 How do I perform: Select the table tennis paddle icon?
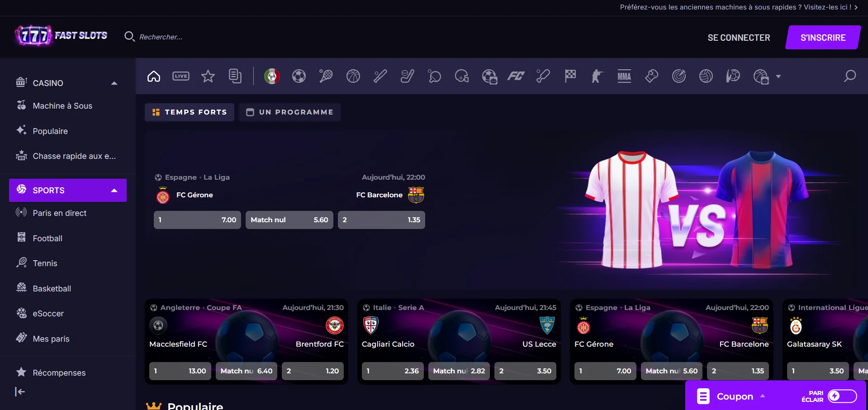coord(435,76)
